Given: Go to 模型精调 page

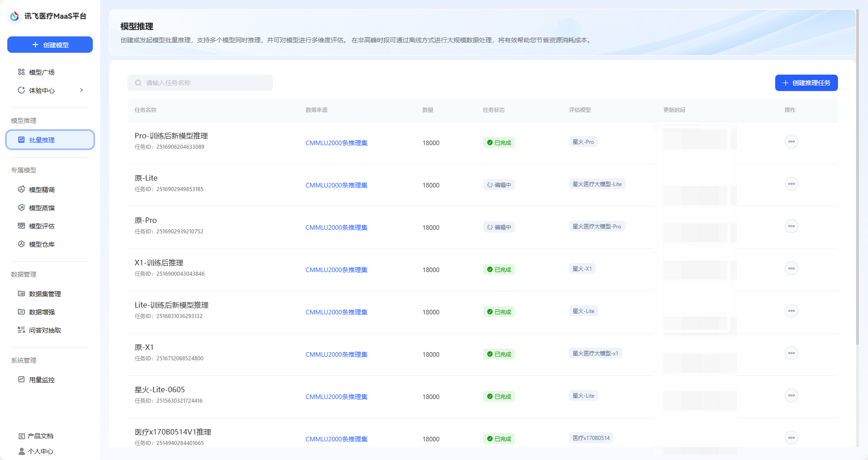Looking at the screenshot, I should coord(50,189).
